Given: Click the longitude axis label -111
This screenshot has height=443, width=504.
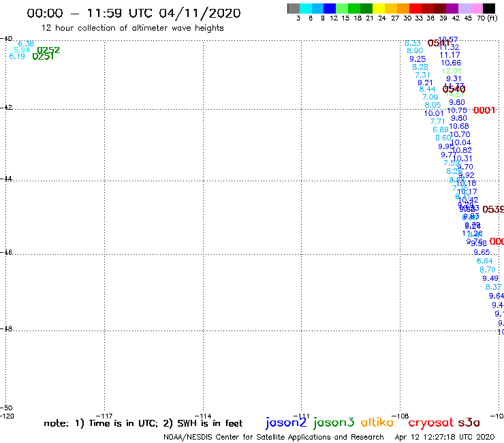Looking at the screenshot, I should coord(302,416).
